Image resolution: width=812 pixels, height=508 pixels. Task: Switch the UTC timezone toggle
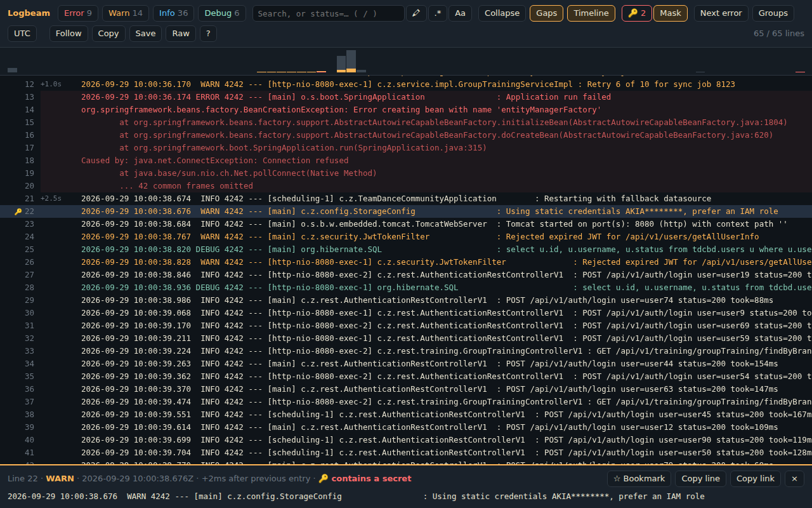coord(22,34)
